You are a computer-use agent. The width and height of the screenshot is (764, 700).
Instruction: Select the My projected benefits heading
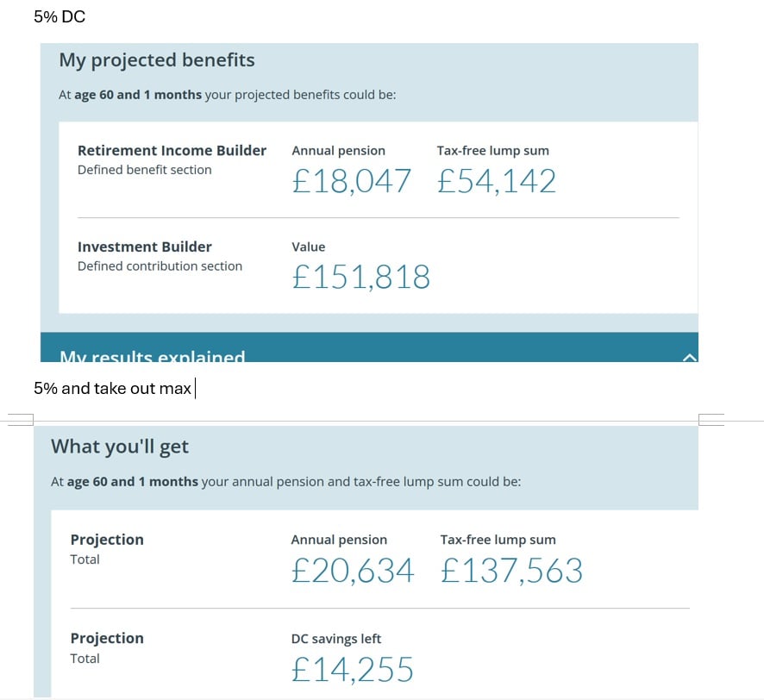coord(156,60)
